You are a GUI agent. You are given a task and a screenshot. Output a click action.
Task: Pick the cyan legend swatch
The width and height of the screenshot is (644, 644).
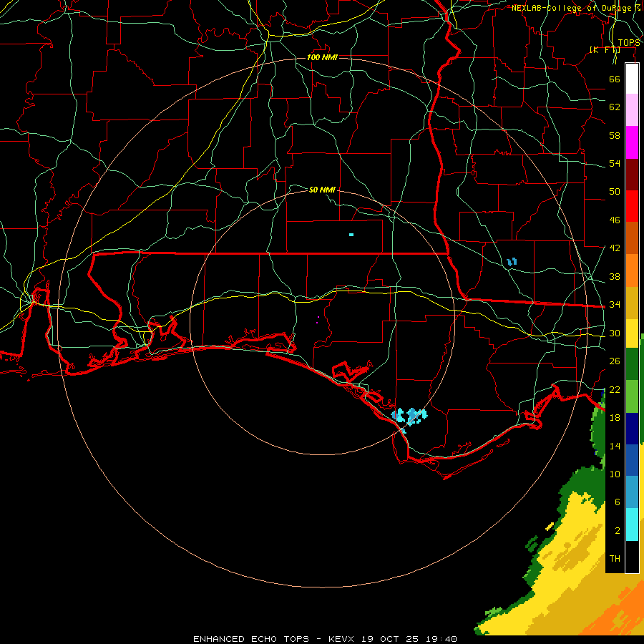tap(632, 525)
